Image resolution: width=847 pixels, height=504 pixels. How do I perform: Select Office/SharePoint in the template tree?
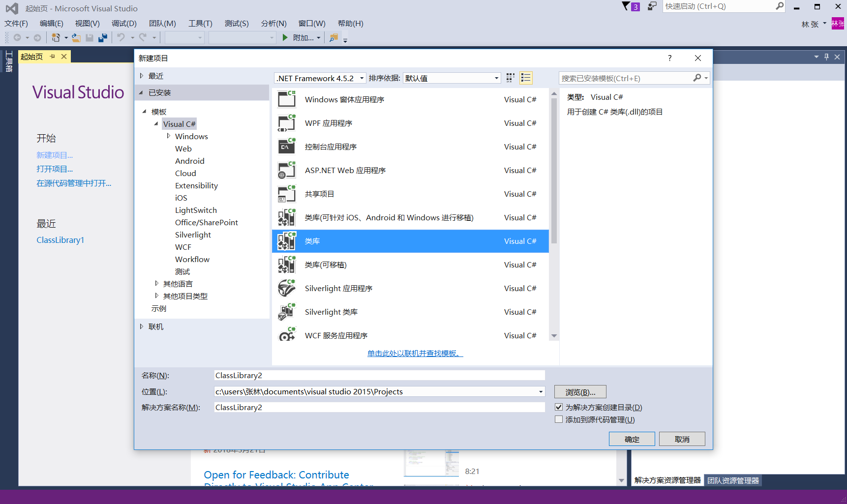point(207,222)
